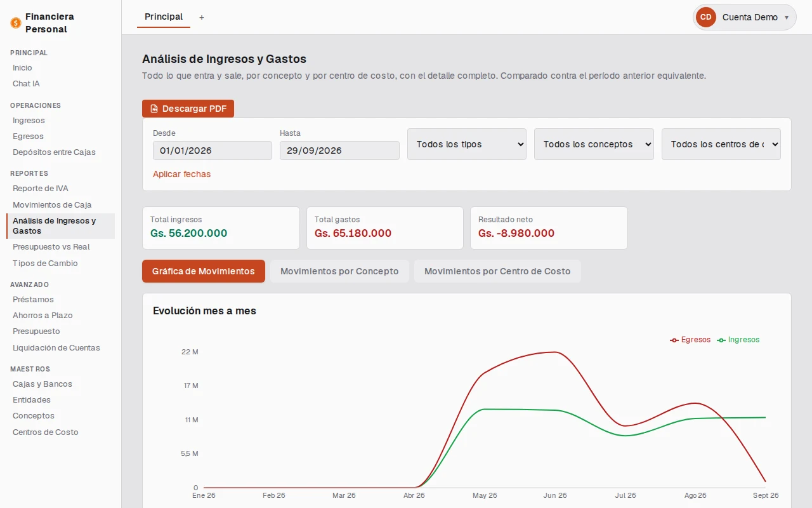Select the Gráfica de Movimientos tab
Viewport: 812px width, 508px height.
tap(204, 271)
